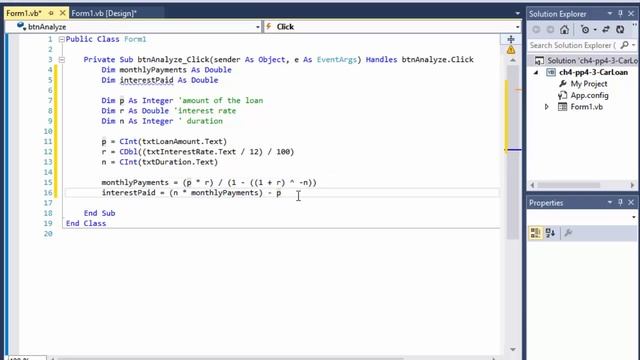The image size is (640, 360).
Task: Switch to Form1.vb code tab
Action: 24,13
